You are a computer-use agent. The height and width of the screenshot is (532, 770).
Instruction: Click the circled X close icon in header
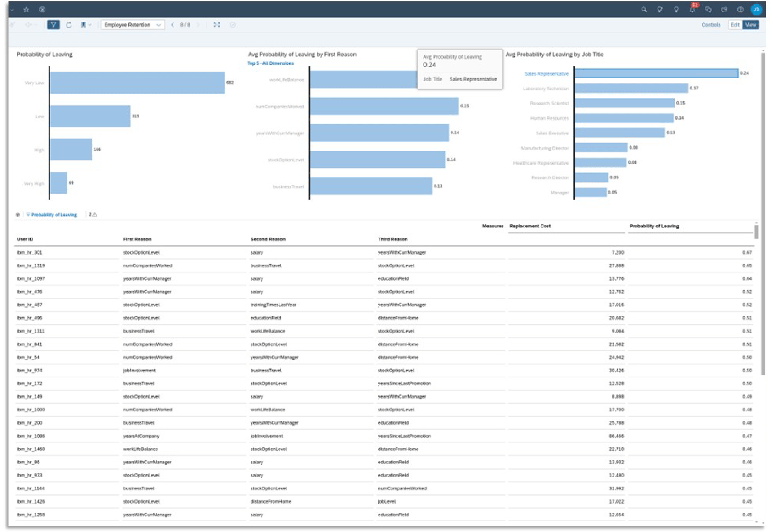(42, 9)
